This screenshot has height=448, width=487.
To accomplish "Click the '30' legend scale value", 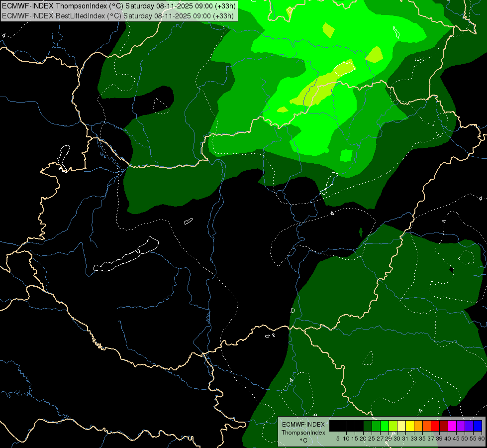I will (397, 439).
